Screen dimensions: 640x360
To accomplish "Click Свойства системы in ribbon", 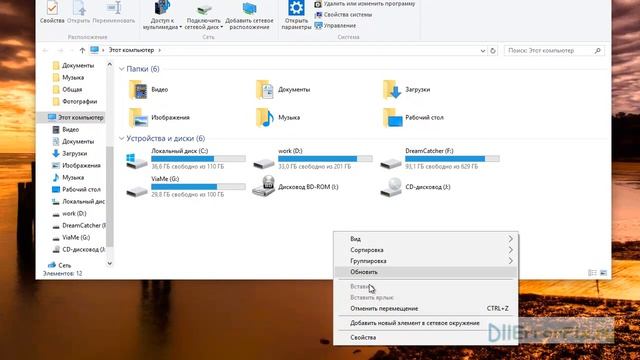I will pyautogui.click(x=343, y=15).
